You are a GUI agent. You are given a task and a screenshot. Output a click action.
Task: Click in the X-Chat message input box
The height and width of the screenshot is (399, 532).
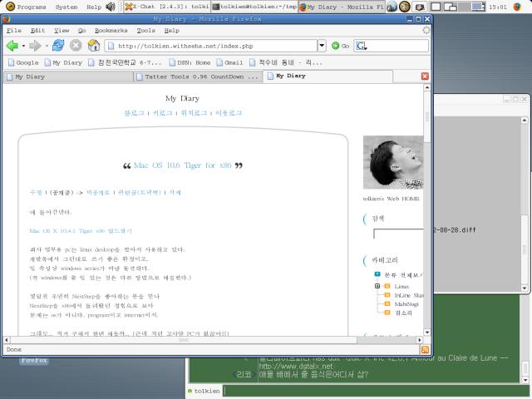click(x=376, y=391)
